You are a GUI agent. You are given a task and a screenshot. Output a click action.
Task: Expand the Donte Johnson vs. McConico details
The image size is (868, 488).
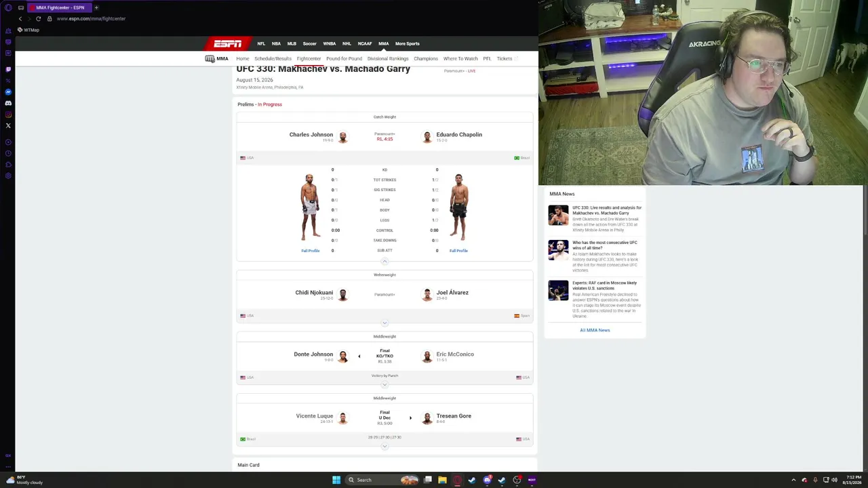pyautogui.click(x=384, y=384)
